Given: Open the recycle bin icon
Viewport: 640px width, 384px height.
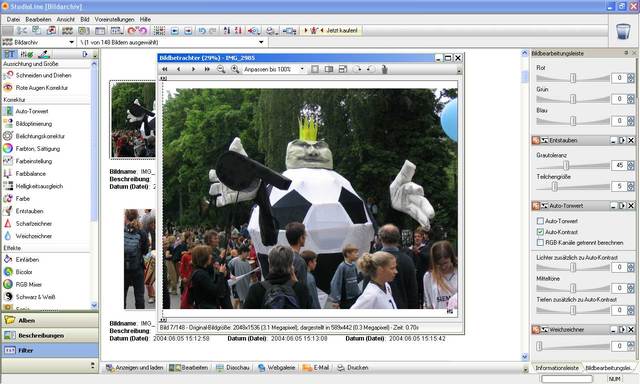Looking at the screenshot, I should (623, 31).
